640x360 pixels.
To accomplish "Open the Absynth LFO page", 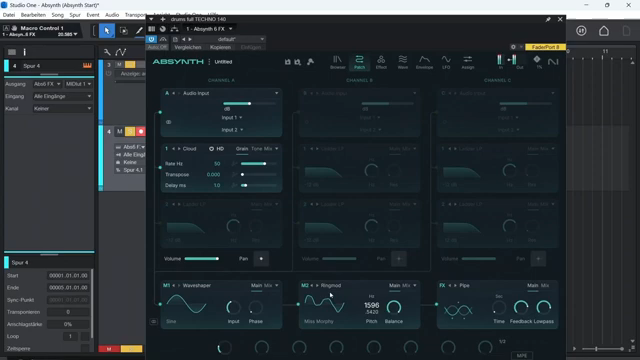I will point(446,62).
